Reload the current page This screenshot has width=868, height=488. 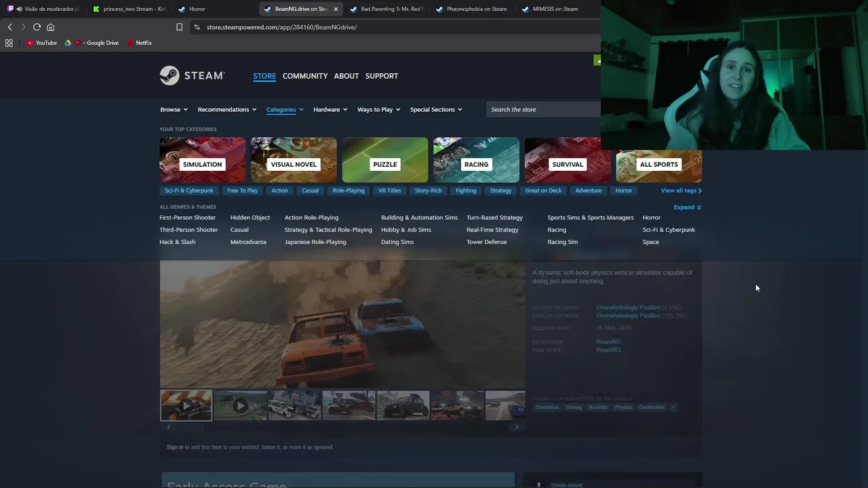(37, 27)
